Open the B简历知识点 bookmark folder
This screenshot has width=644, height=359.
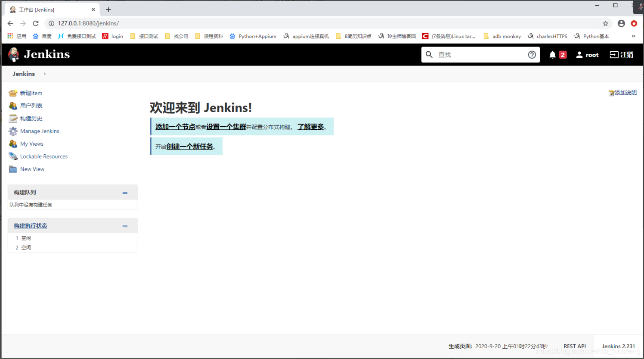353,36
